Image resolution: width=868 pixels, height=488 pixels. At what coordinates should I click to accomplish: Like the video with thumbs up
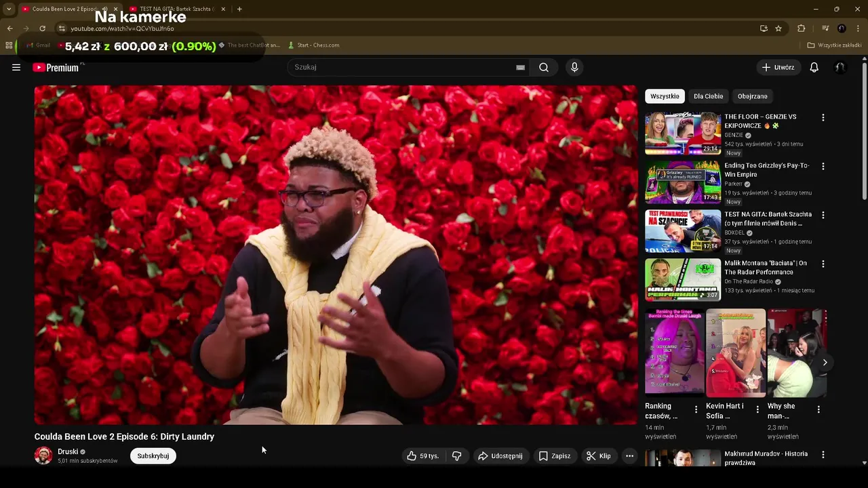click(x=422, y=456)
